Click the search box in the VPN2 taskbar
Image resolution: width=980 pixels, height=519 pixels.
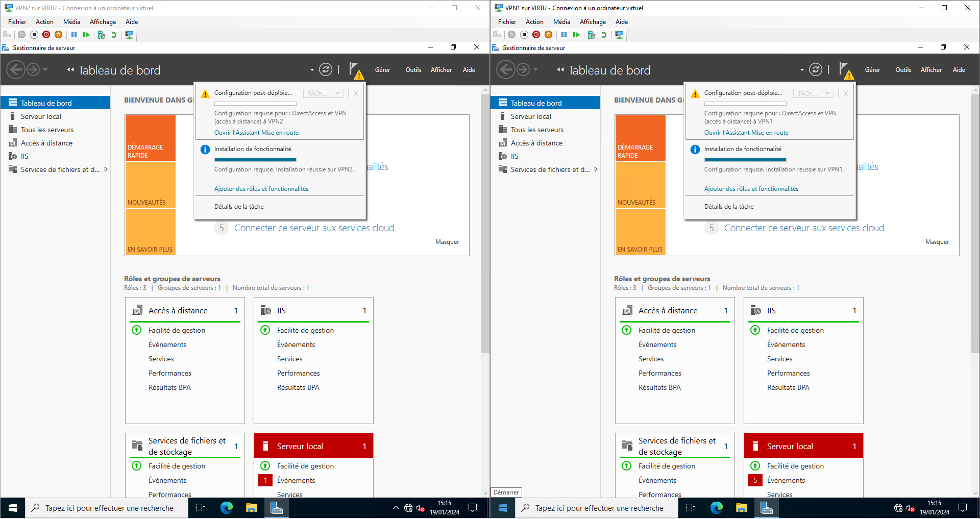pyautogui.click(x=109, y=508)
